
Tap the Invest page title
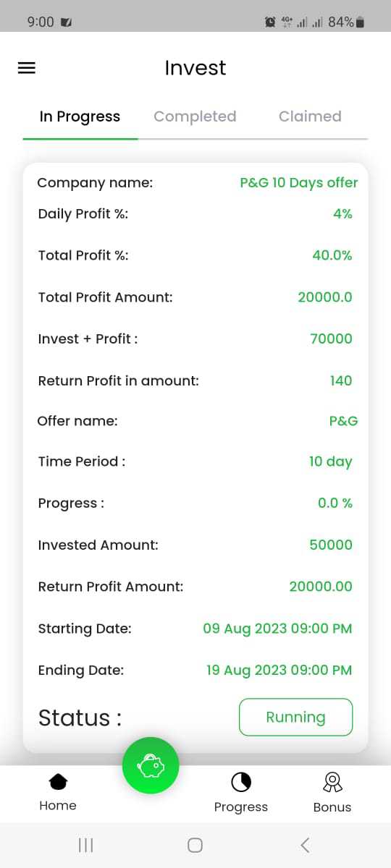pos(195,68)
